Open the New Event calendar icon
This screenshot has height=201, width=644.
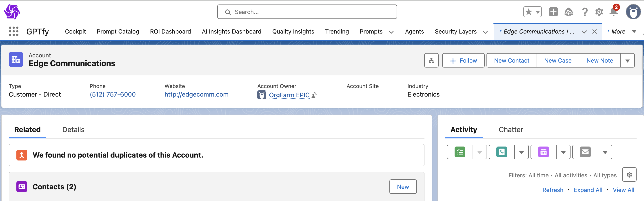click(543, 152)
